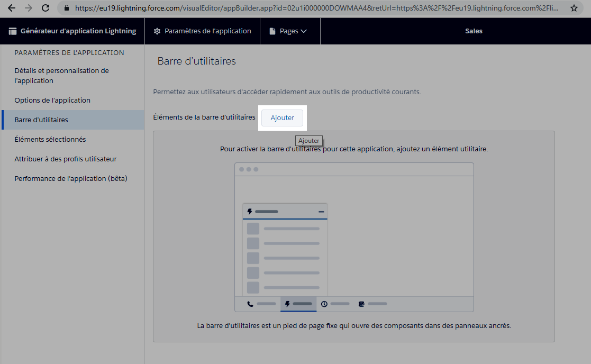This screenshot has width=591, height=364.
Task: Click the Barre d'utilitaires heading
Action: click(x=197, y=61)
